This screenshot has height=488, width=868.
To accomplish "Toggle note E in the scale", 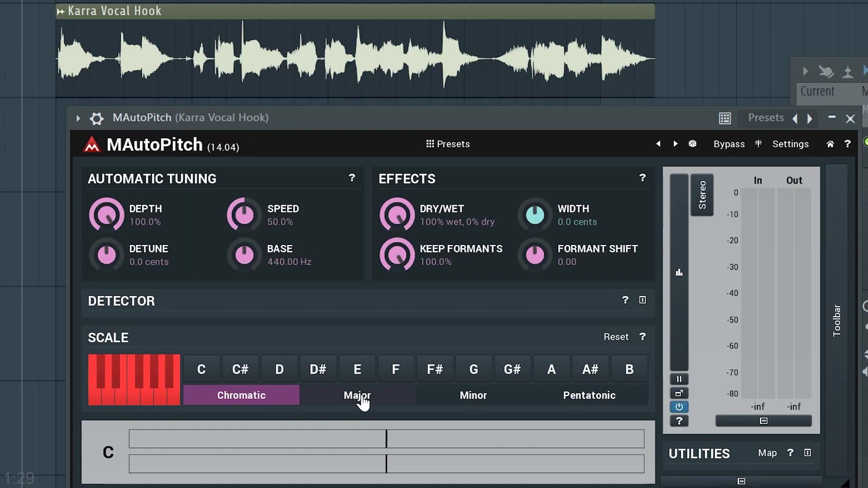I will pyautogui.click(x=357, y=369).
